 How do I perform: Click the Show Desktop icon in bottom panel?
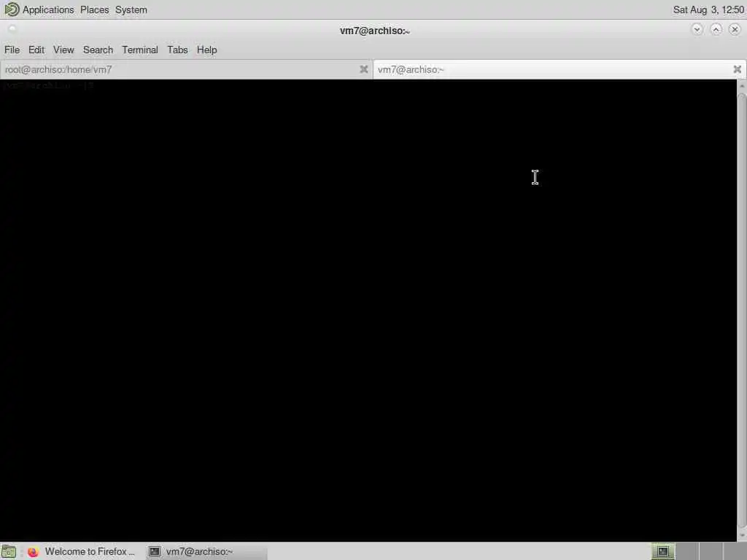[9, 551]
